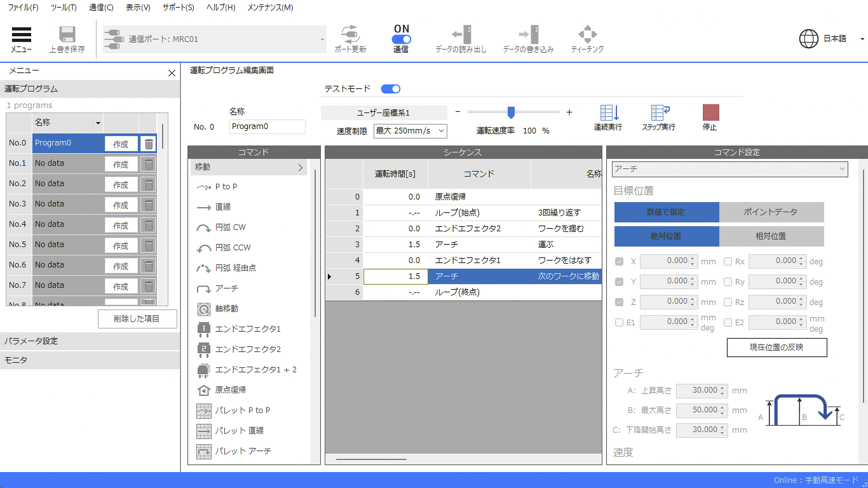Enable the E1 checkbox

[619, 322]
